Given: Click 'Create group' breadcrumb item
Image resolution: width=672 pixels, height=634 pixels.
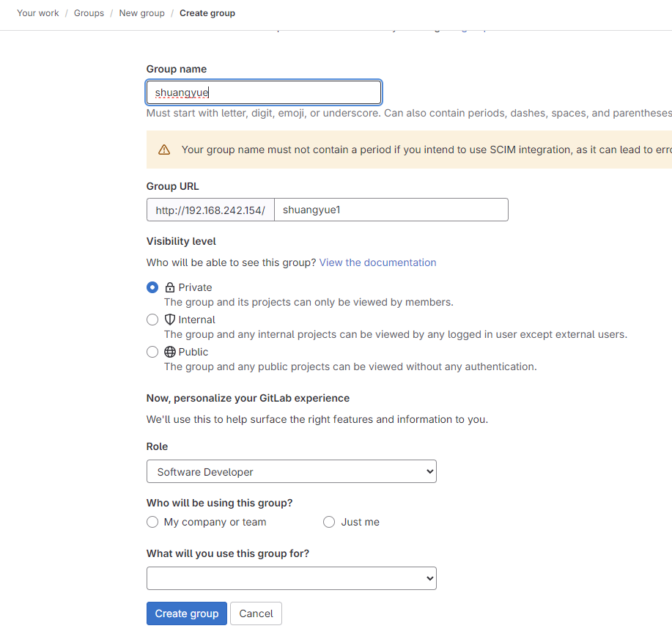Looking at the screenshot, I should (x=207, y=13).
